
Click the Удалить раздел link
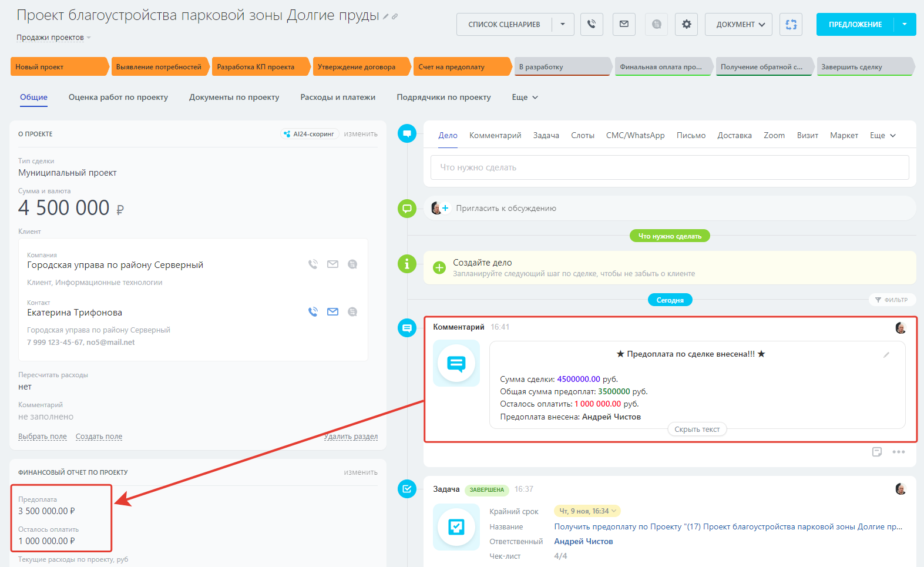point(351,437)
